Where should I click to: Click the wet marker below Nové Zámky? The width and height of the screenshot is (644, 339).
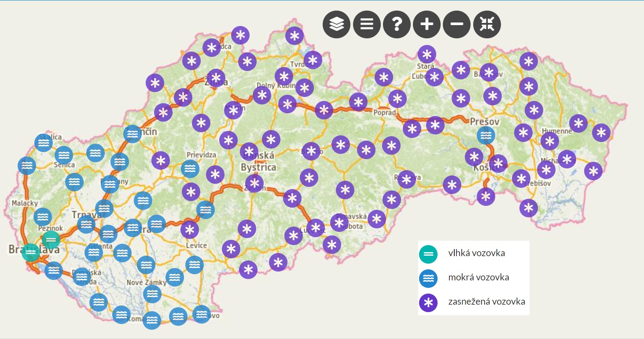coord(152,294)
